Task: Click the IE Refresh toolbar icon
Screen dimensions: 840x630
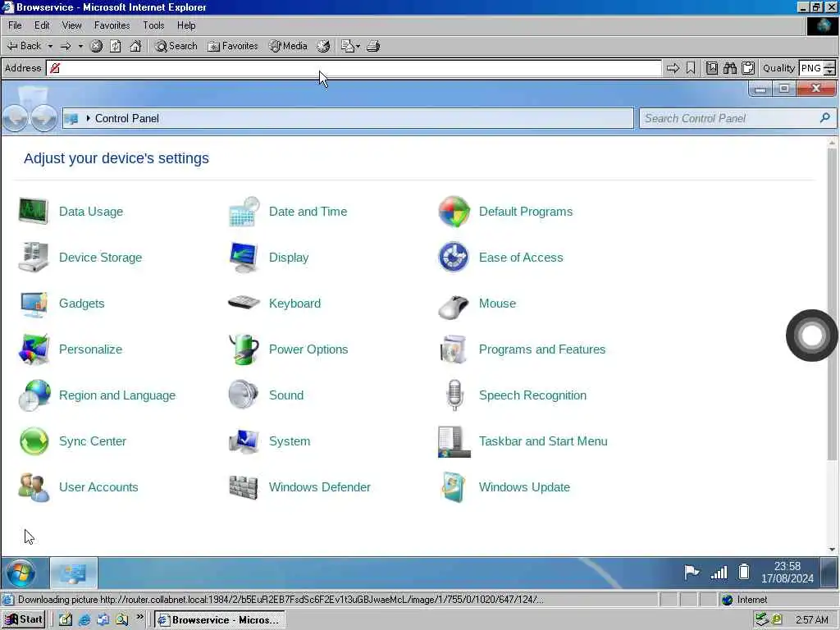Action: tap(115, 46)
